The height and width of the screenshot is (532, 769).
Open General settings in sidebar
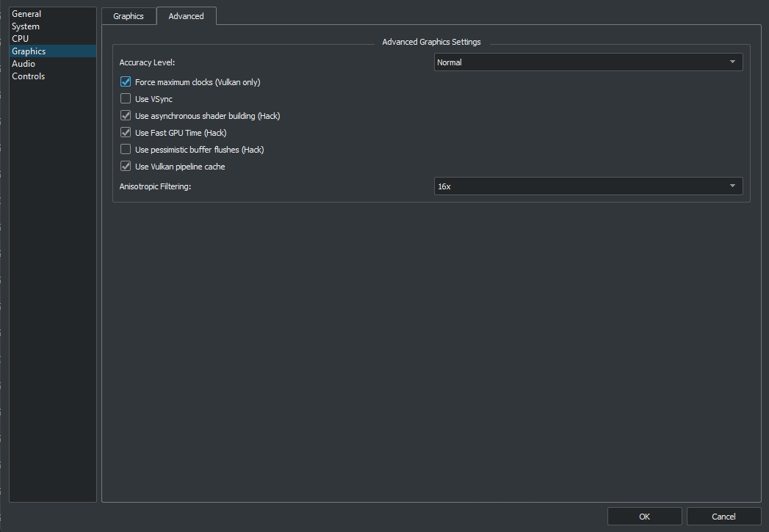[26, 14]
